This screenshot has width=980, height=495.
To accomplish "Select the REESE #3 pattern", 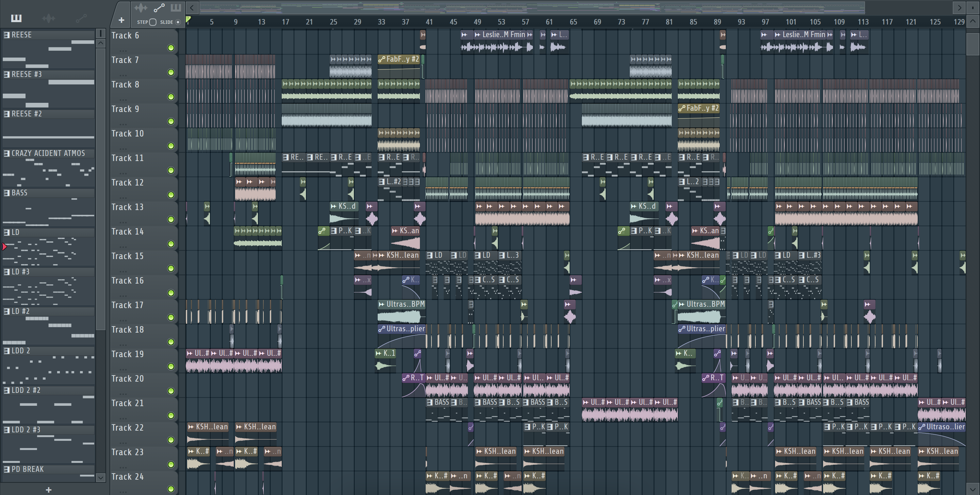I will coord(48,74).
